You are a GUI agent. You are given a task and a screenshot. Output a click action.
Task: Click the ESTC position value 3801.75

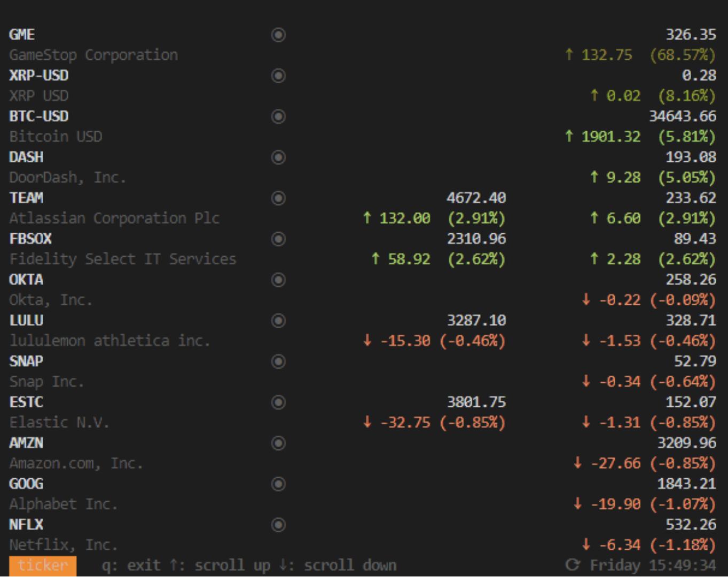[476, 402]
